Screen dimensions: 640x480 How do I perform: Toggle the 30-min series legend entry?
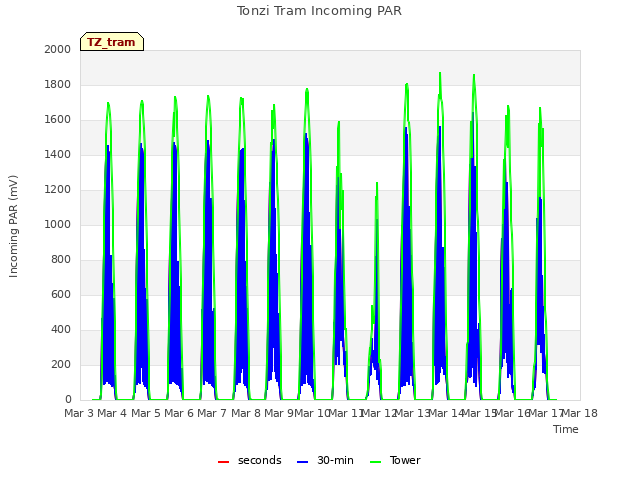[x=325, y=460]
